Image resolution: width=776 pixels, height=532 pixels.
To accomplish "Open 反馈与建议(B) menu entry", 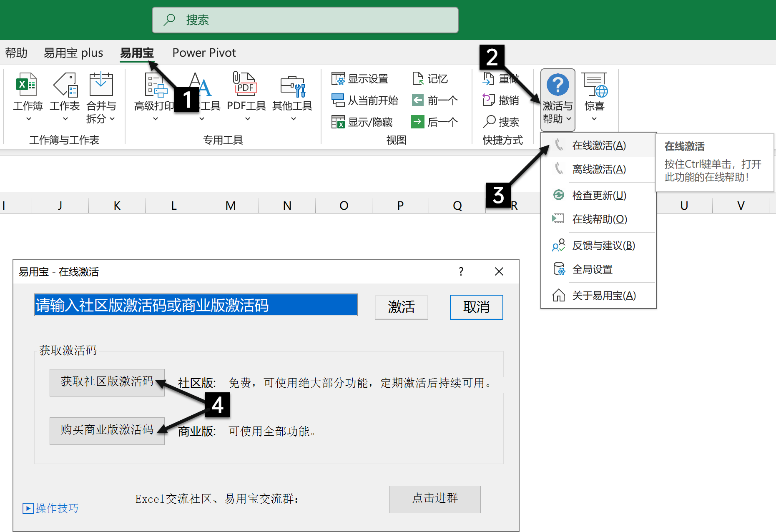I will [x=598, y=245].
